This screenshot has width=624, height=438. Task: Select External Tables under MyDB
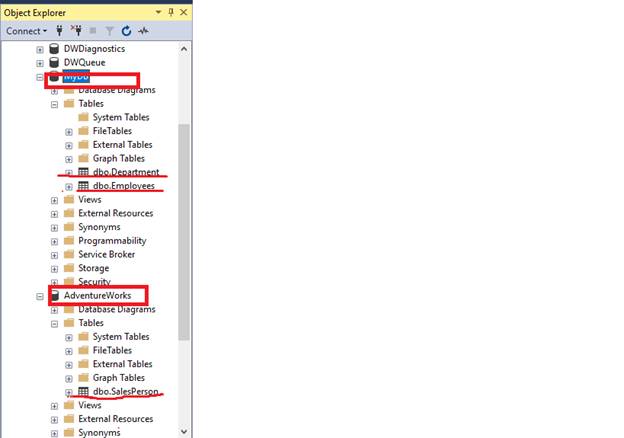tap(123, 145)
